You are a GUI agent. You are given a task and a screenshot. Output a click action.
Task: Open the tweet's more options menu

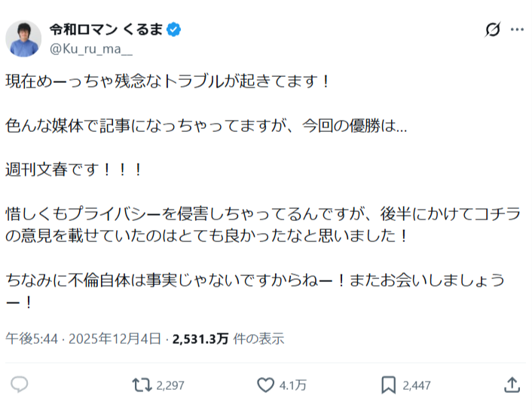click(x=517, y=30)
